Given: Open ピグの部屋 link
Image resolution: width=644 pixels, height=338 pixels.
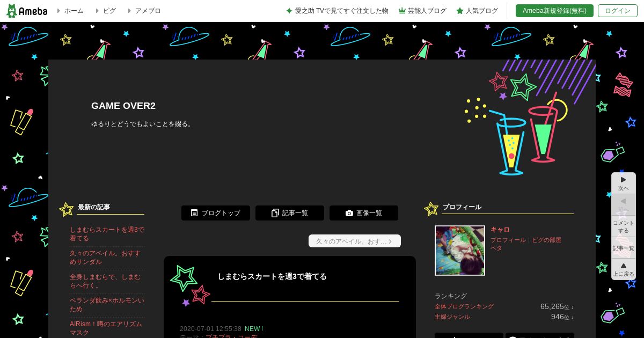Looking at the screenshot, I should click(546, 240).
